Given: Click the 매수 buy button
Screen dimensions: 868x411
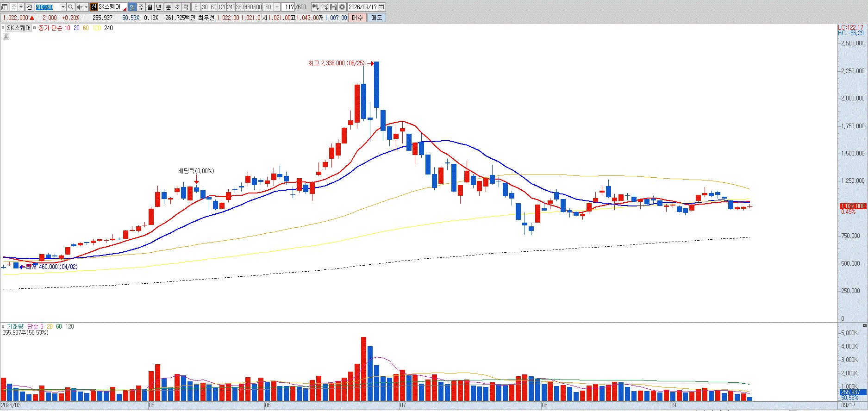Looking at the screenshot, I should click(357, 18).
